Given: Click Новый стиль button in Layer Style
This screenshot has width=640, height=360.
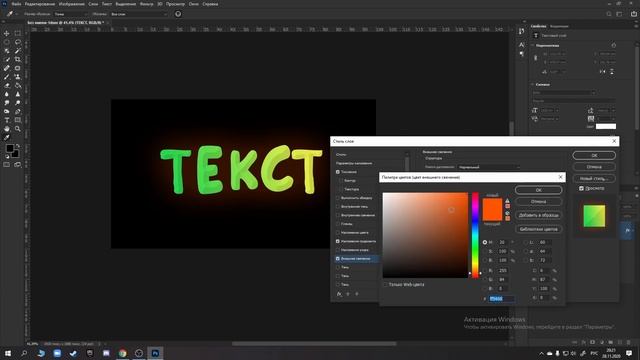Looking at the screenshot, I should (594, 178).
